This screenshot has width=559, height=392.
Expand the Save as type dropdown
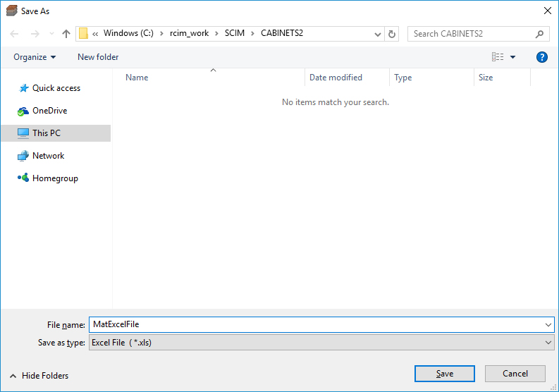pos(548,343)
